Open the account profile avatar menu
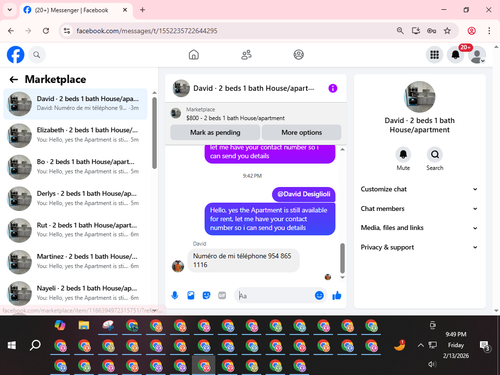Screen dimensions: 500x375 pos(477,55)
